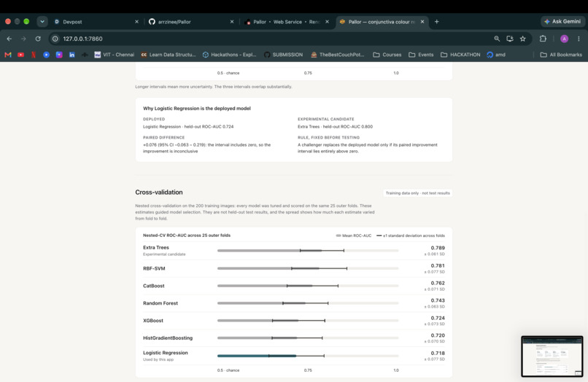588x382 pixels.
Task: Click the forward navigation arrow
Action: (23, 39)
